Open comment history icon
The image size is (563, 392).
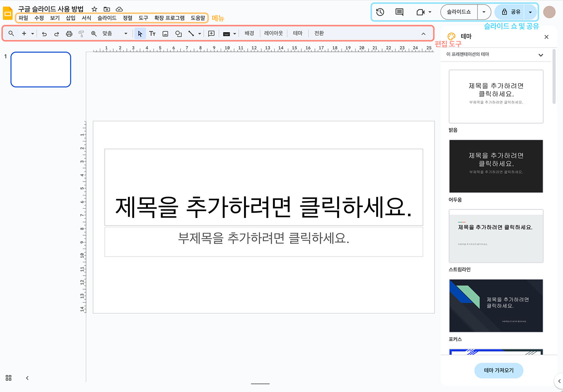point(399,12)
